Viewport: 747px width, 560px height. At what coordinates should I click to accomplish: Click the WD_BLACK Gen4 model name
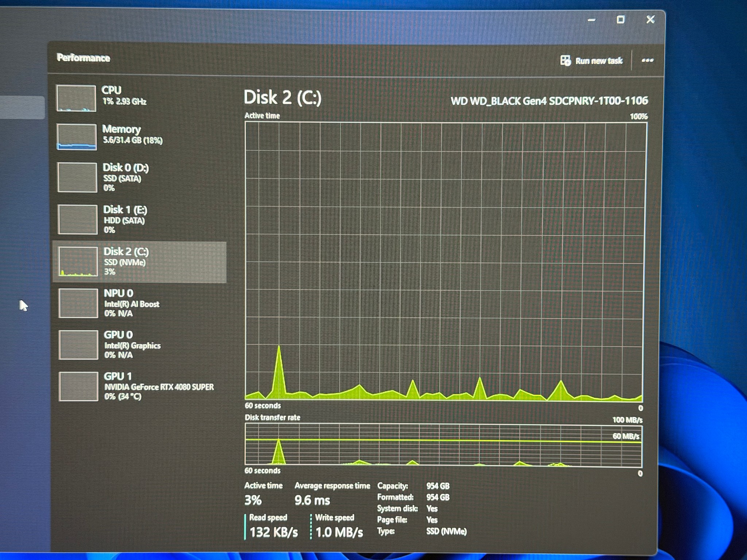(549, 101)
